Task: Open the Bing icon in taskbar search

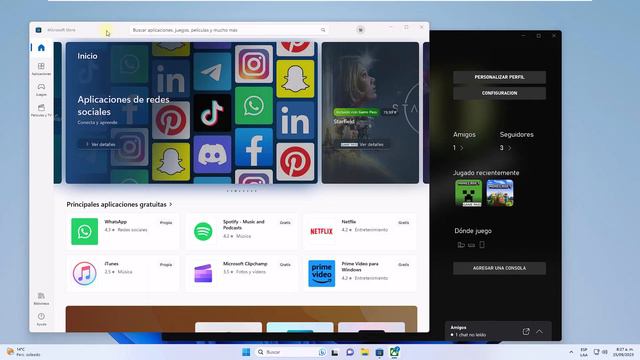Action: [322, 352]
